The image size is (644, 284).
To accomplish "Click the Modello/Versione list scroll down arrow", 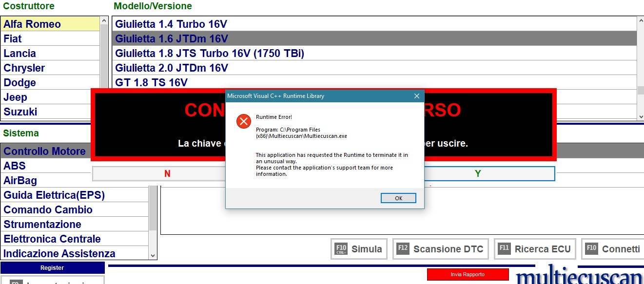I will click(x=641, y=116).
